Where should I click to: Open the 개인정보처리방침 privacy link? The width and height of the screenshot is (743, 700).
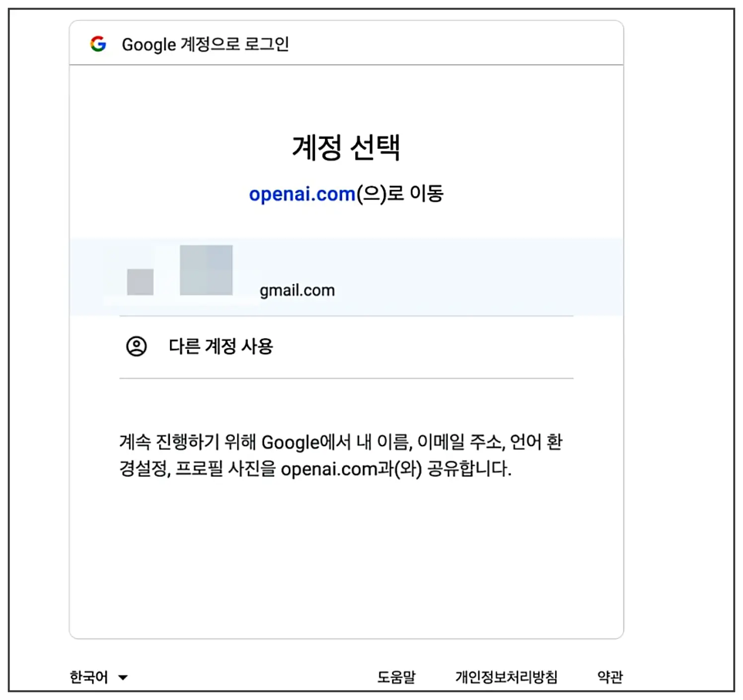pyautogui.click(x=506, y=677)
